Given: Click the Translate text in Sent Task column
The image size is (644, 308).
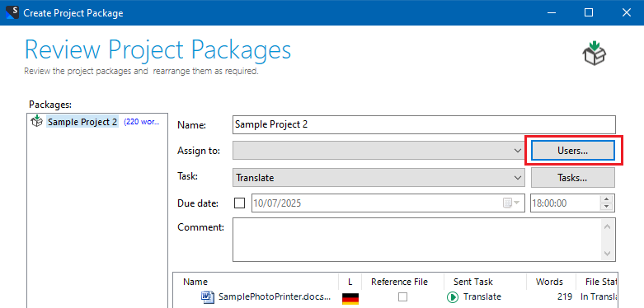Looking at the screenshot, I should click(x=482, y=297).
